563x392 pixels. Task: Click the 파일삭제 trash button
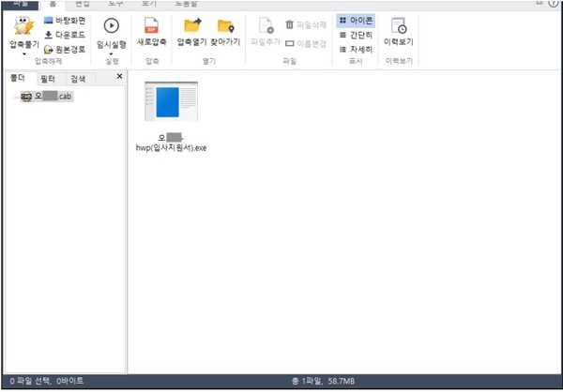click(x=306, y=25)
